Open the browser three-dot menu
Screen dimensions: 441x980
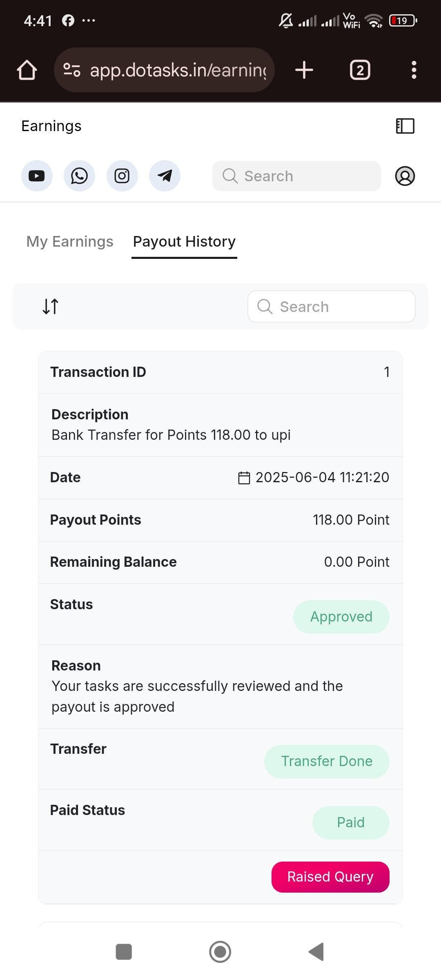(x=414, y=70)
